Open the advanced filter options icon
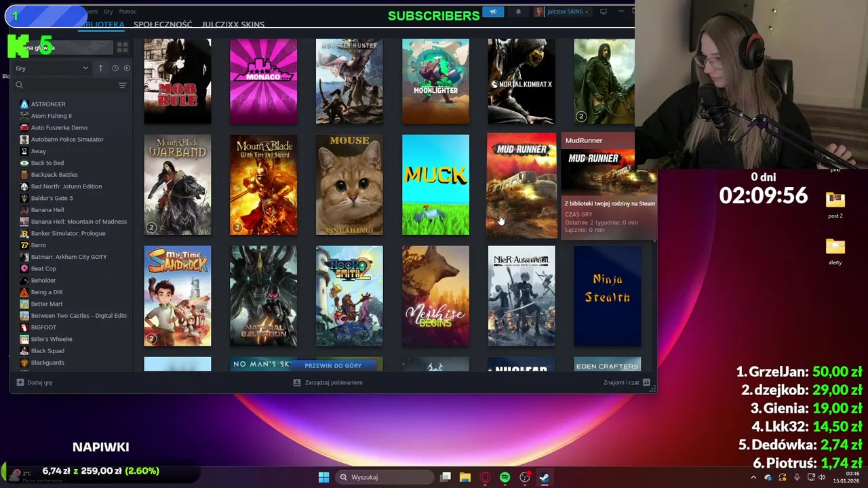The height and width of the screenshot is (488, 868). (x=122, y=85)
